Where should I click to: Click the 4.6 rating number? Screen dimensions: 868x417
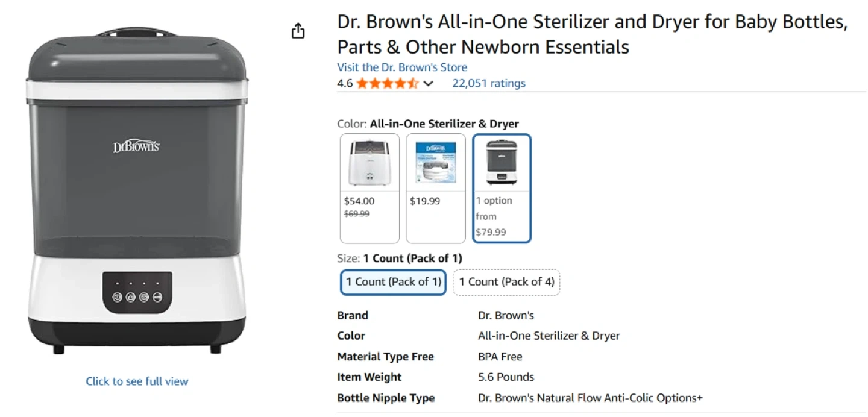[x=345, y=83]
